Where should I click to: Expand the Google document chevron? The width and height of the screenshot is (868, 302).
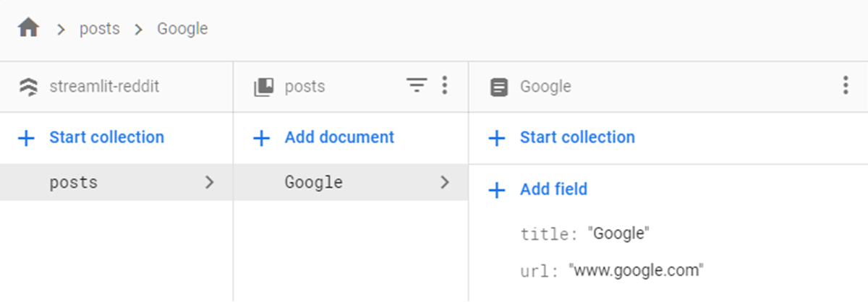(x=445, y=183)
